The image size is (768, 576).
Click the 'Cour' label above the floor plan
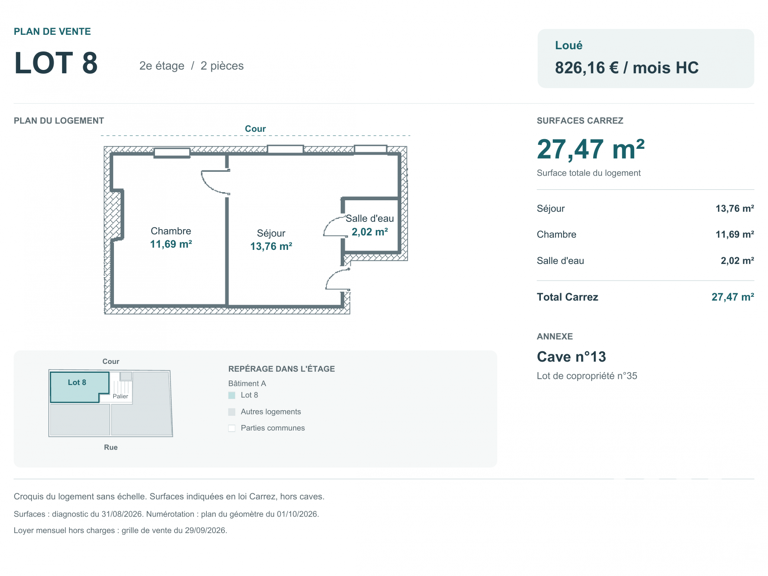click(255, 128)
